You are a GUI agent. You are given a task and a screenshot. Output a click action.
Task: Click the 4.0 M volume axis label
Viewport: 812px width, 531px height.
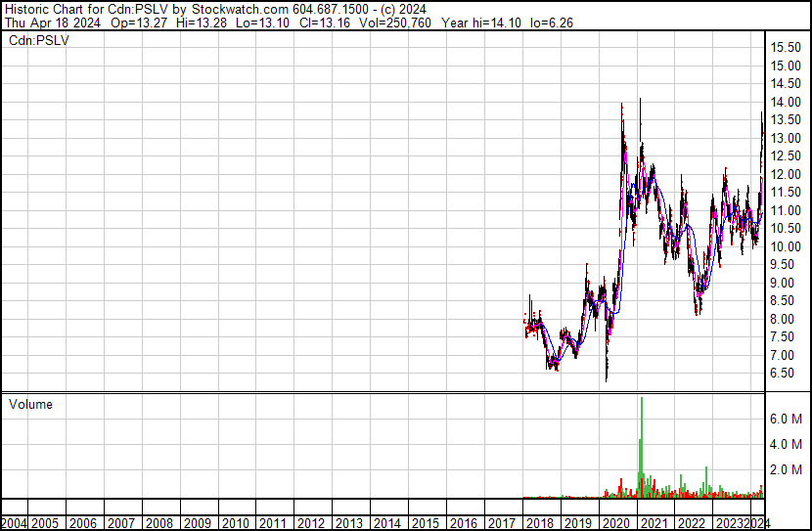click(786, 444)
